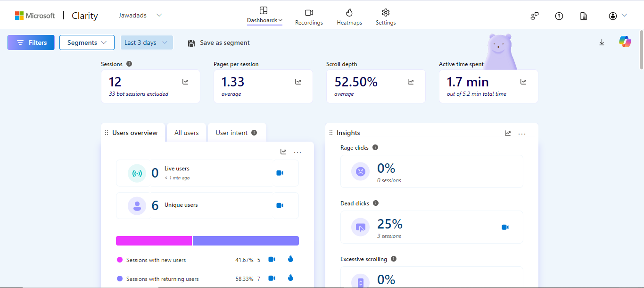Switch to the All users tab

pyautogui.click(x=187, y=133)
